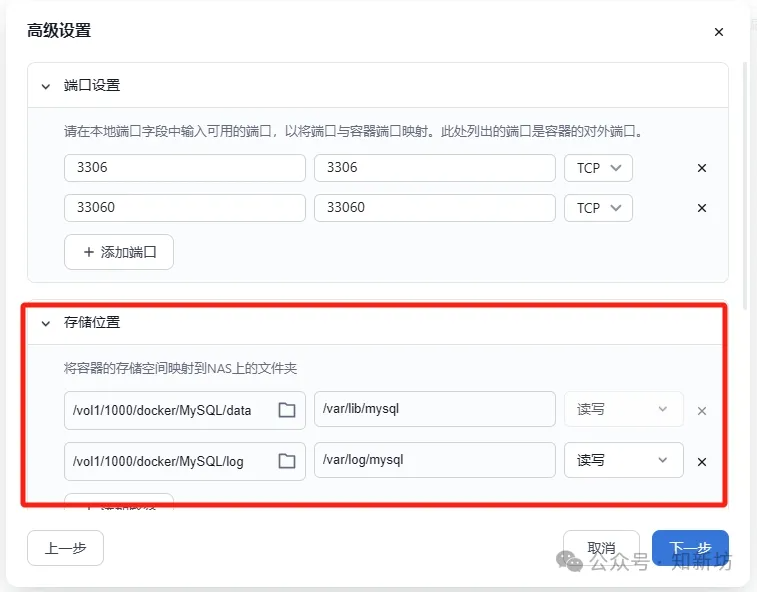Go back with the 上一步 button
The width and height of the screenshot is (757, 592).
click(65, 548)
